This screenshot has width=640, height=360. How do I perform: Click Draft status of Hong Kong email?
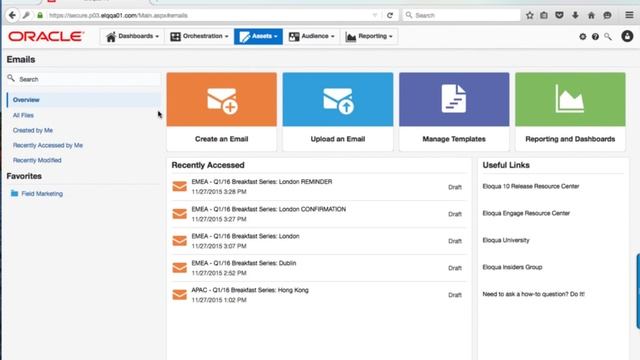(455, 295)
